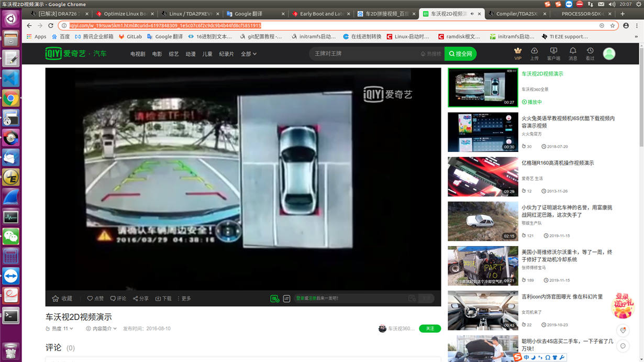Open the 腾讯企业邮箱 bookmark
644x362 pixels.
(x=94, y=37)
